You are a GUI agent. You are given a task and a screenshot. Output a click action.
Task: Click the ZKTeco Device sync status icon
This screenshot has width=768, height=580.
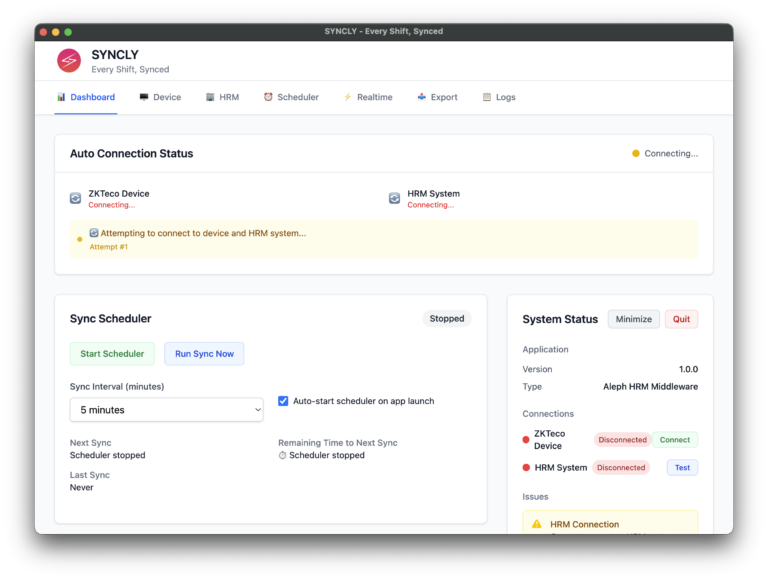tap(75, 198)
